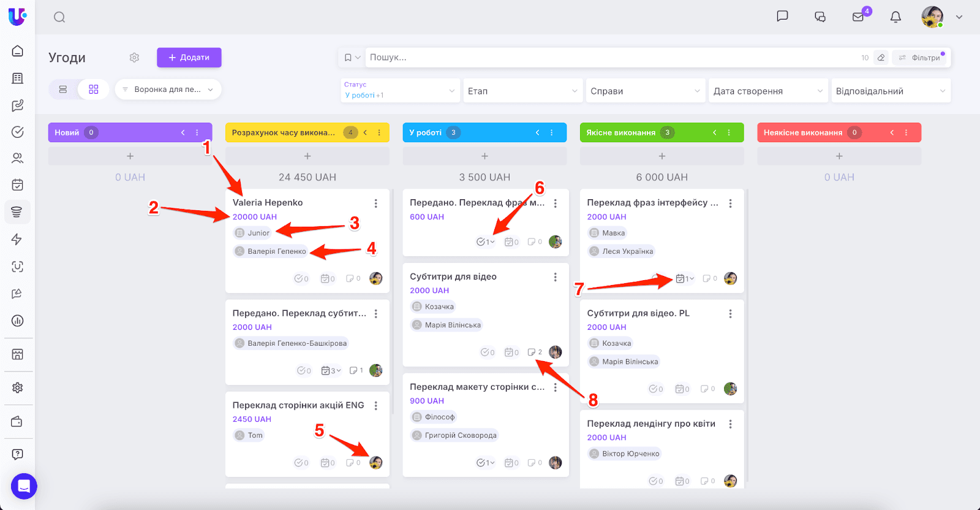980x510 pixels.
Task: Open the contacts icon in sidebar
Action: pyautogui.click(x=18, y=158)
